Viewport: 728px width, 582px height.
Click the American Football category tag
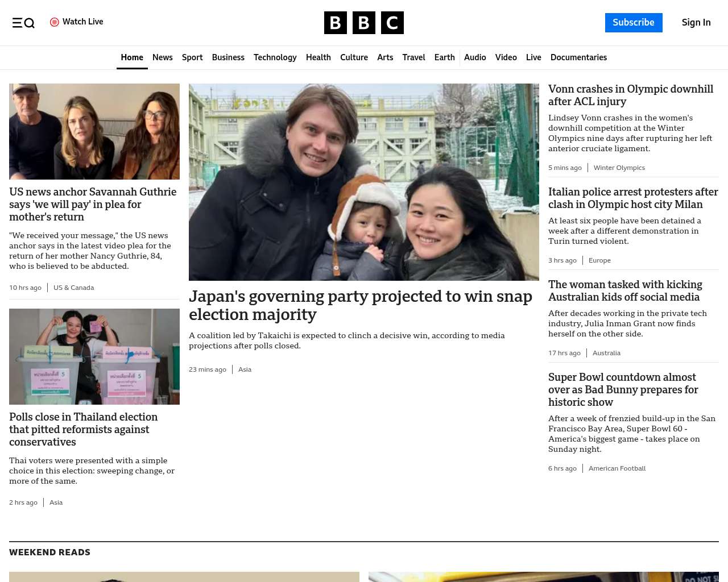coord(617,468)
